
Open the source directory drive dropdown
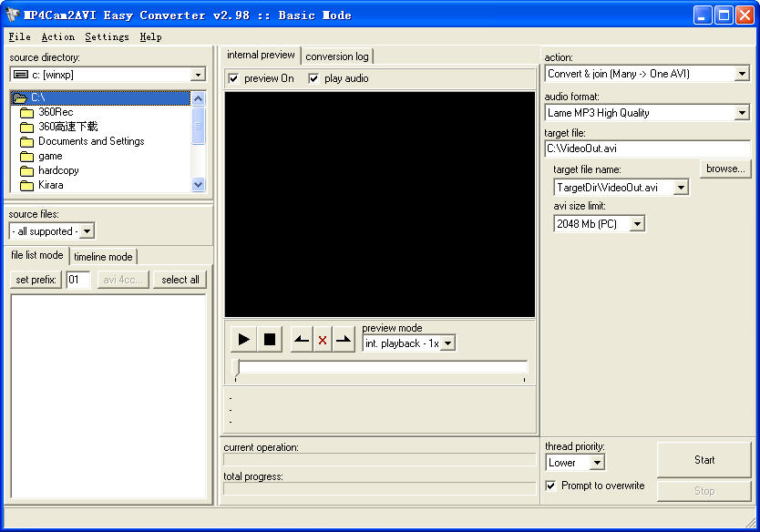[x=198, y=75]
